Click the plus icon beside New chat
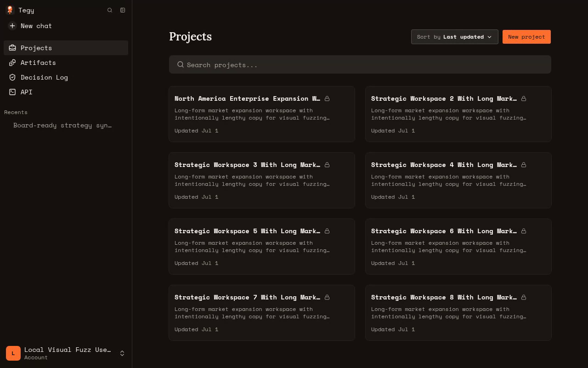 (12, 26)
